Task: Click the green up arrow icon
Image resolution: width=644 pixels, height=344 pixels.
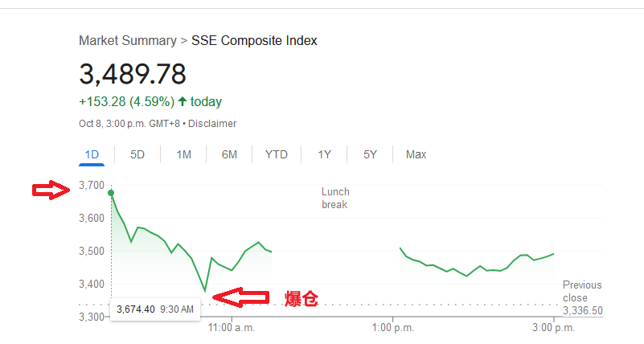Action: 183,101
